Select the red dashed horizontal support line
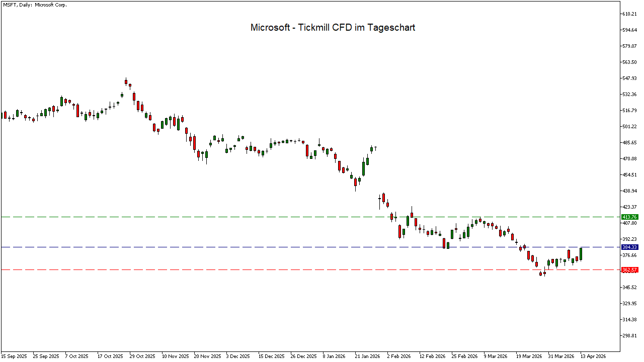This screenshot has width=644, height=362. tap(302, 270)
